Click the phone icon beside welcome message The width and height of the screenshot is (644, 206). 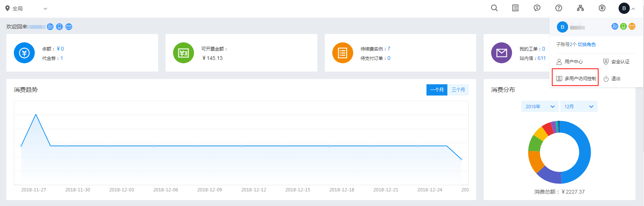coord(59,27)
